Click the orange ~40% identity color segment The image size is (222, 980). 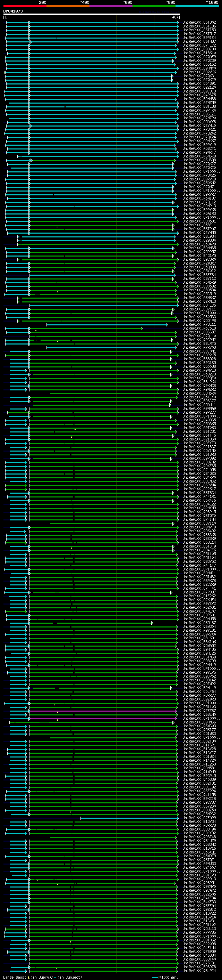[68, 6]
